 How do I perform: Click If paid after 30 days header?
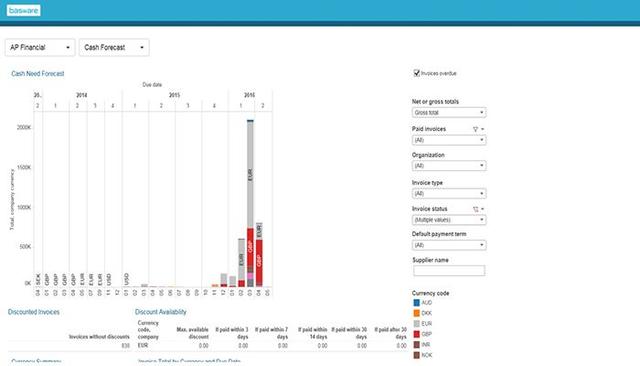click(391, 333)
